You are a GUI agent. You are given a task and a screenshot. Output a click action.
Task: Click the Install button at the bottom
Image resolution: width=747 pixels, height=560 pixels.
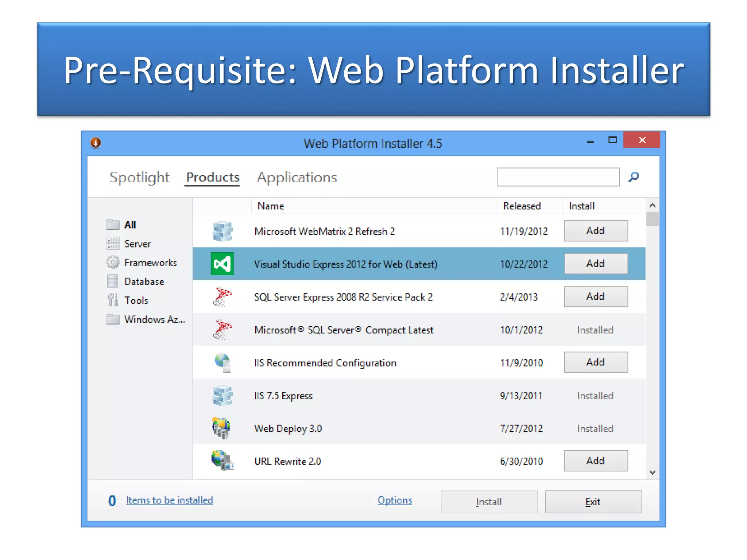pyautogui.click(x=489, y=502)
